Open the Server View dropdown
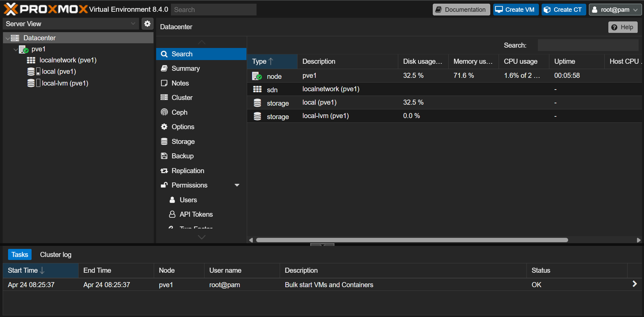 (133, 24)
